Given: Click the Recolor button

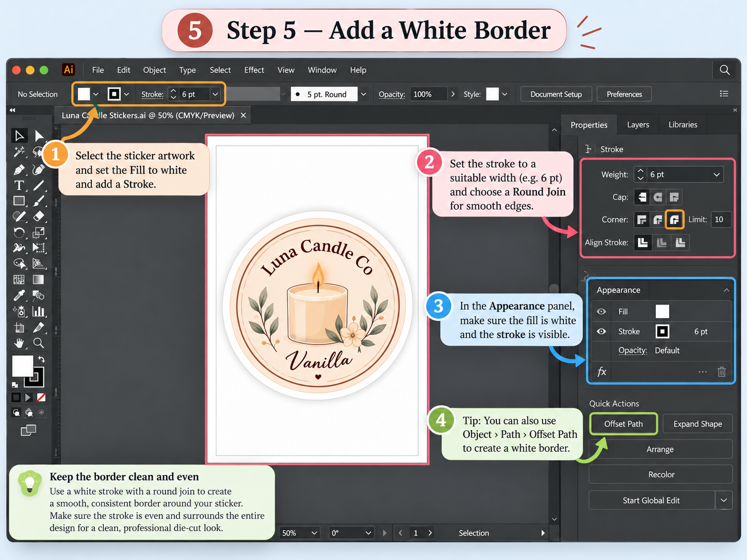Looking at the screenshot, I should click(x=660, y=474).
